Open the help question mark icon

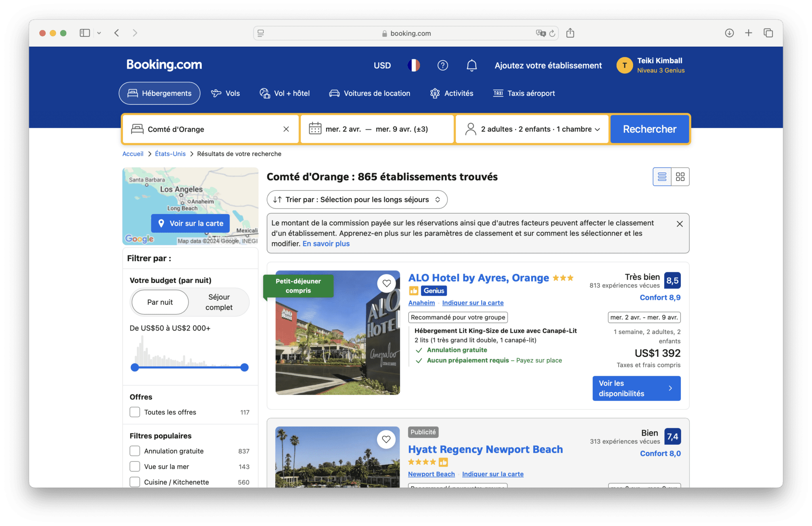[442, 65]
